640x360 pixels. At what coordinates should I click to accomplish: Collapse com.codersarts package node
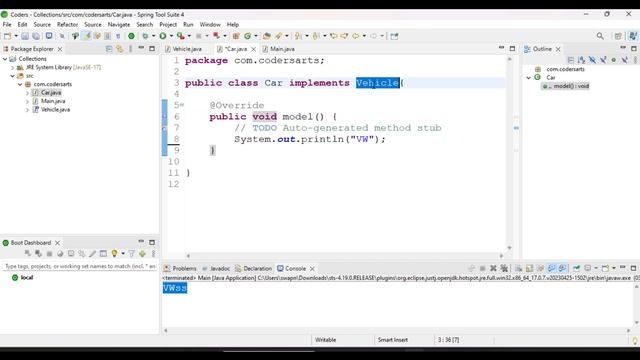20,84
